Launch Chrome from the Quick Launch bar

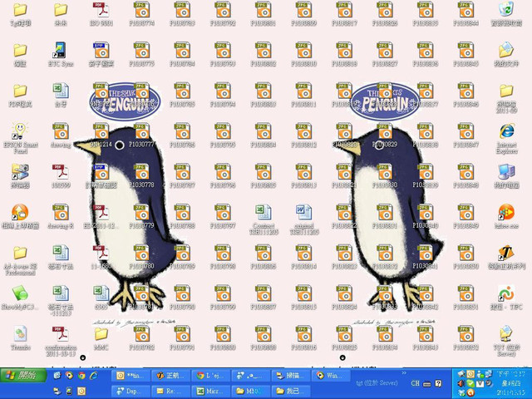[81, 375]
